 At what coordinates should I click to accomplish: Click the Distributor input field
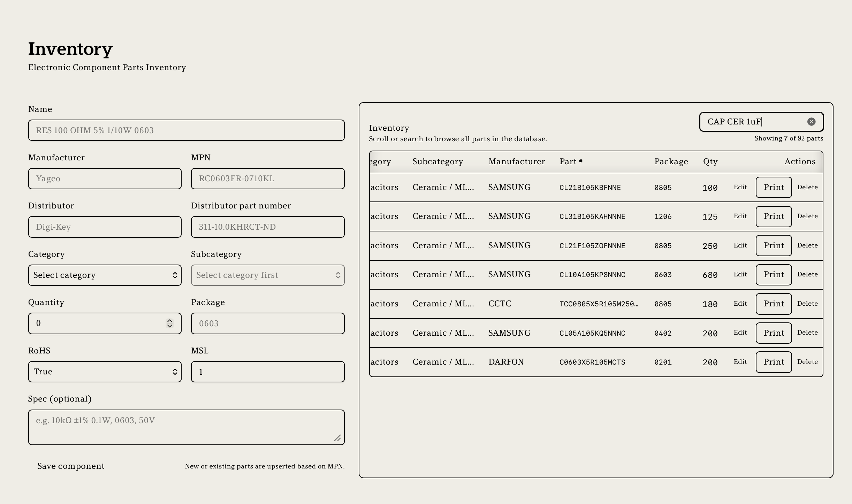coord(105,227)
